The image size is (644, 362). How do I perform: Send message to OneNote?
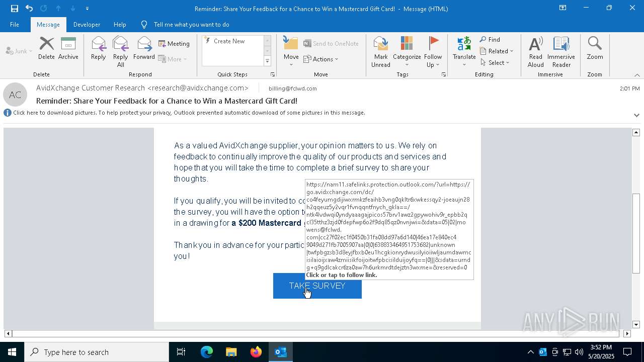pyautogui.click(x=331, y=44)
